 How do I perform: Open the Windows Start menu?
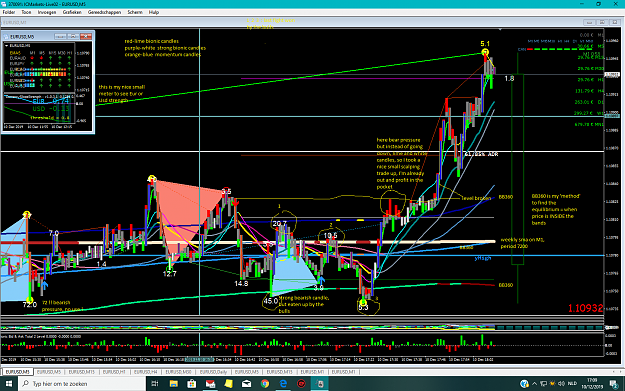pos(9,383)
